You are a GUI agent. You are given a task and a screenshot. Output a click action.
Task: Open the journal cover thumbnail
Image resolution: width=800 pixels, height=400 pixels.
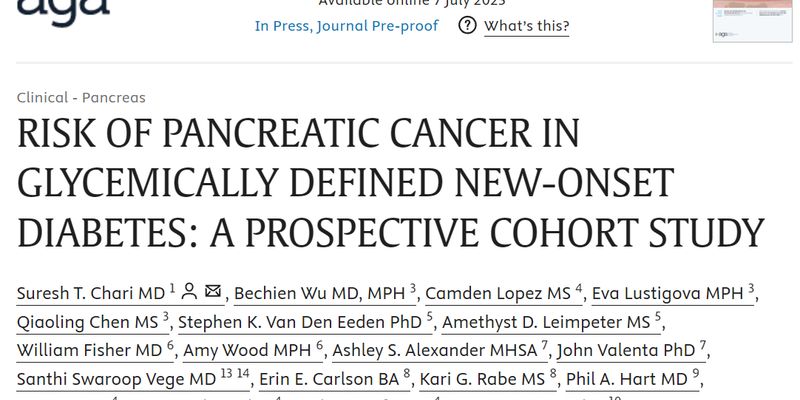(753, 20)
